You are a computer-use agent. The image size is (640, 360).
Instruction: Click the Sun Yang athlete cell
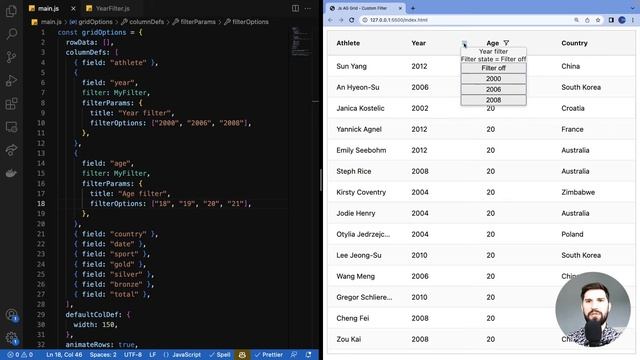click(x=351, y=66)
